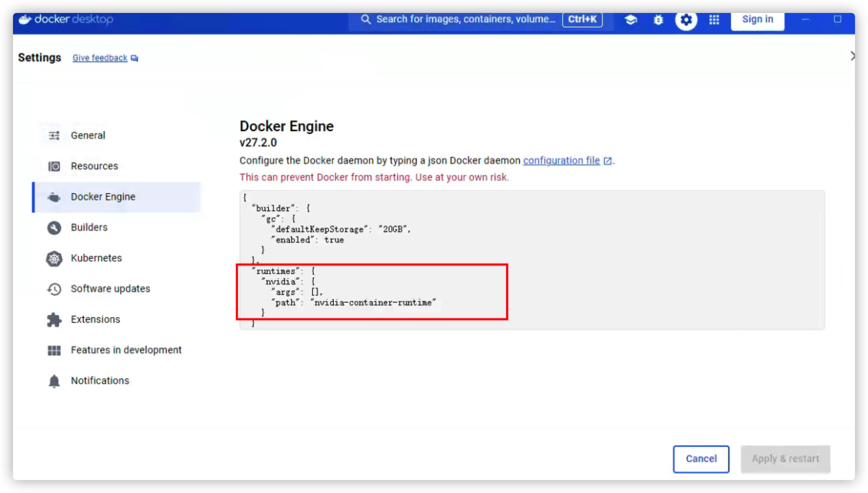Screen dimensions: 868x493
Task: Click the Extensions puzzle piece icon
Action: click(x=54, y=320)
